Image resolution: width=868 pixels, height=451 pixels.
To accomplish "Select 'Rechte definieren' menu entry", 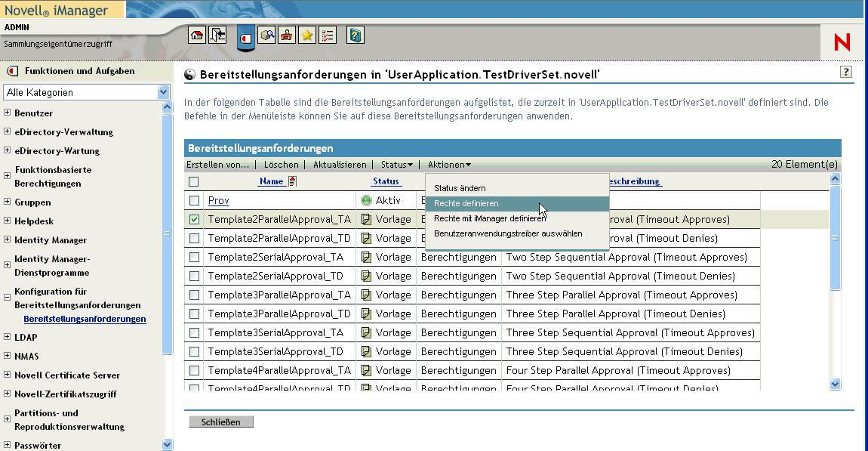I will coord(466,203).
